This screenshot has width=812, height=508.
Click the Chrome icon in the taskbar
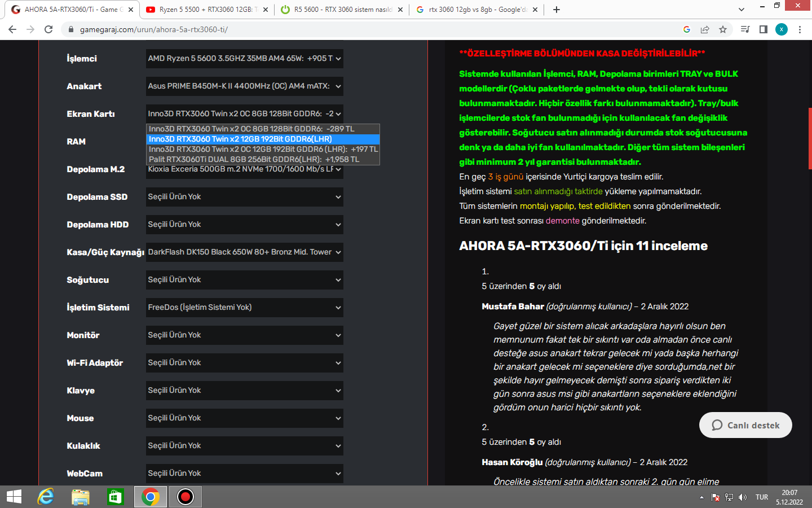pyautogui.click(x=151, y=497)
